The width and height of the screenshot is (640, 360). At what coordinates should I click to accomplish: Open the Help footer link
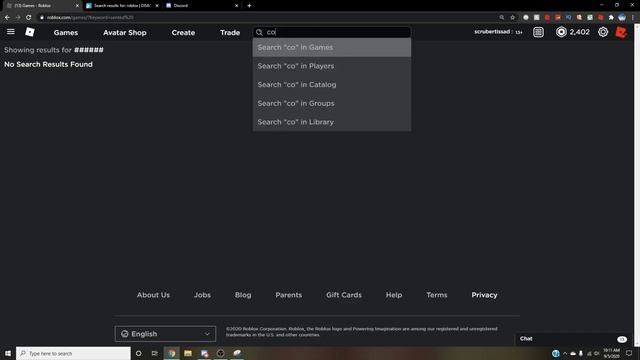tap(394, 295)
